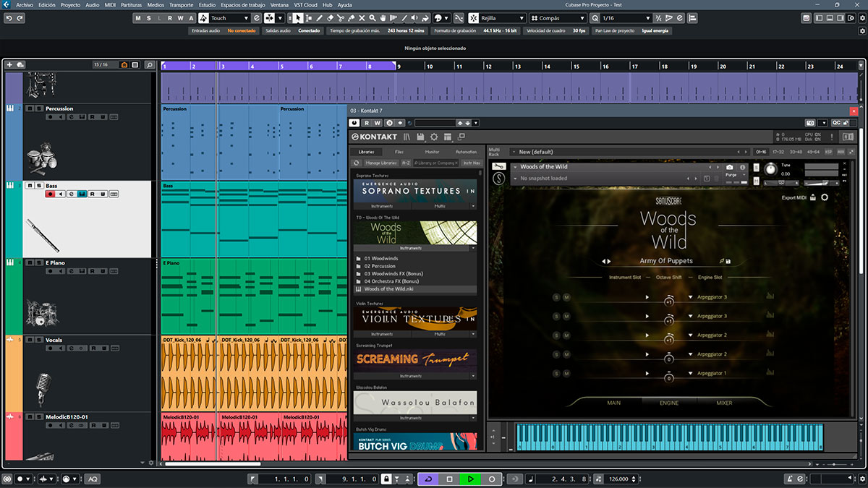This screenshot has width=868, height=488.
Task: Toggle the Kontakt plugin bypass power button
Action: [354, 123]
